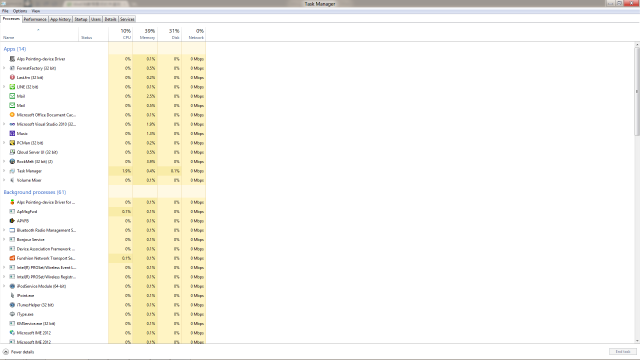Expand the FormatFactory process group

click(x=4, y=68)
